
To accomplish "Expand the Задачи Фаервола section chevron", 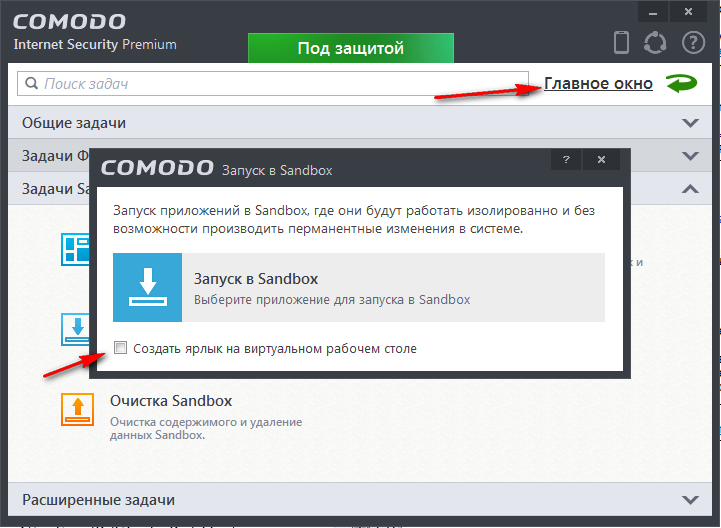I will coord(690,156).
